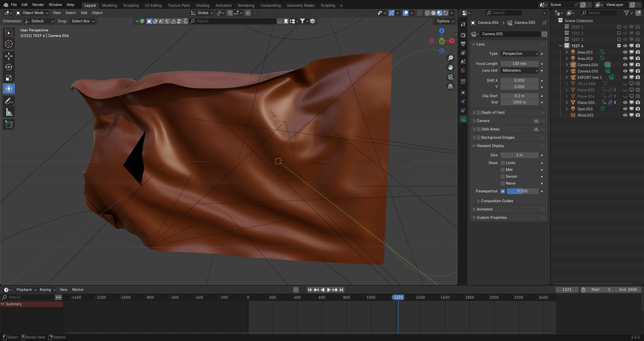Click the Focal Length 130 mm field
The height and width of the screenshot is (341, 644).
tap(519, 64)
